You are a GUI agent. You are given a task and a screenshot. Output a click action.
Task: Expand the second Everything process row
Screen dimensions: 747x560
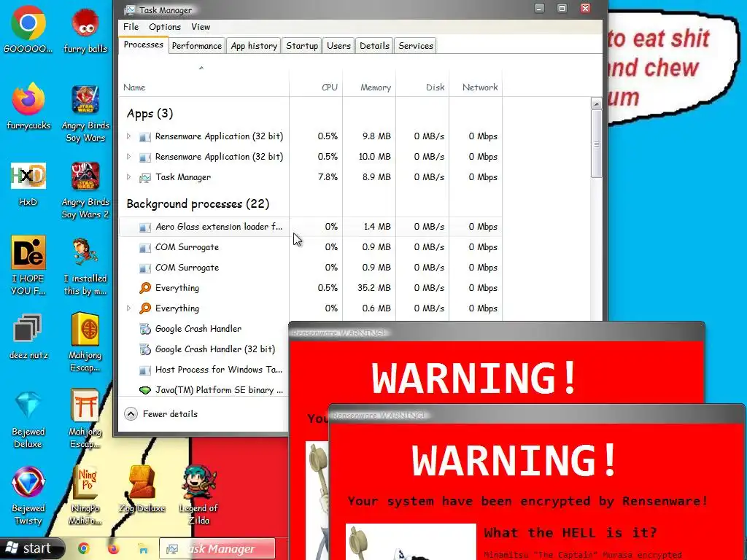128,308
